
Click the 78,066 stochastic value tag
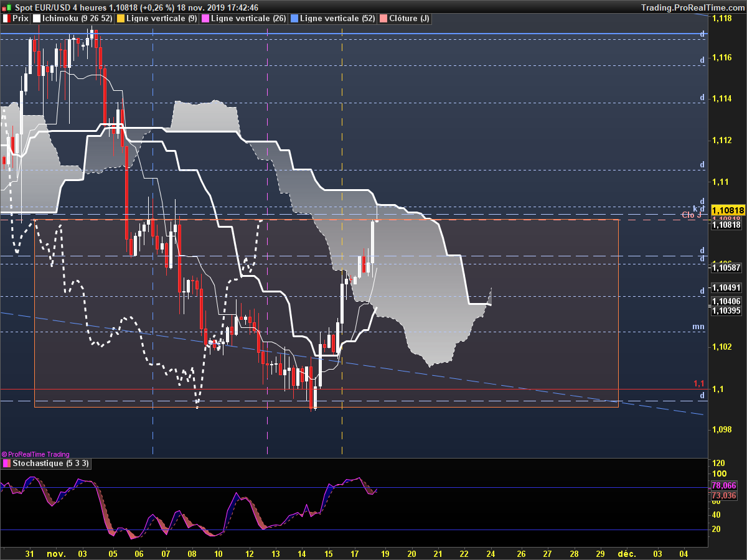point(724,486)
